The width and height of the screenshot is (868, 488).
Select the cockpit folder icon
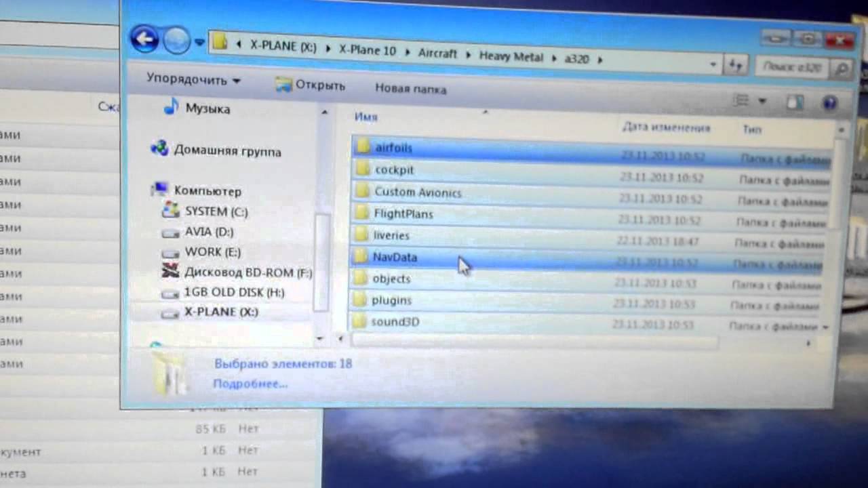coord(363,168)
